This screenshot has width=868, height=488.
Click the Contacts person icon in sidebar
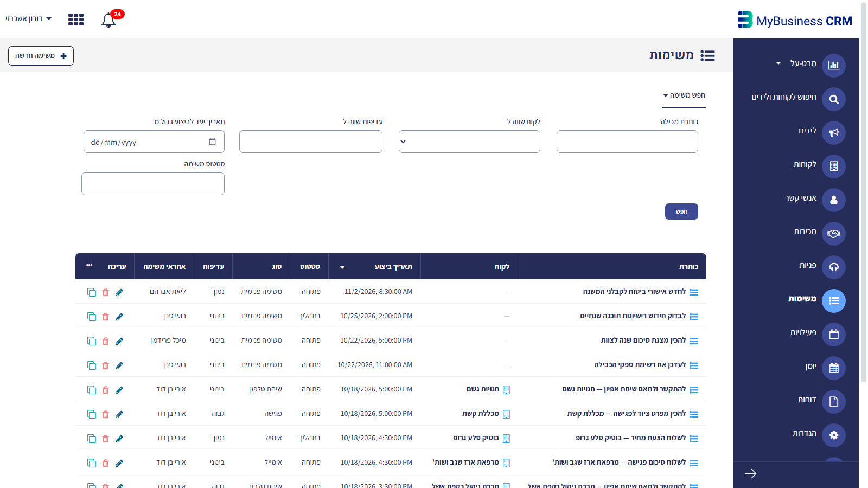point(834,200)
